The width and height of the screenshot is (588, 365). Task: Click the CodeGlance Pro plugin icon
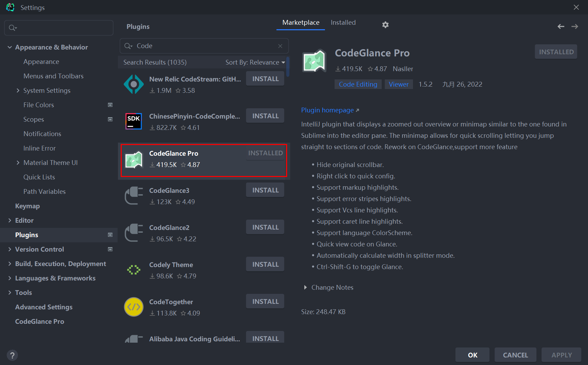(x=134, y=159)
